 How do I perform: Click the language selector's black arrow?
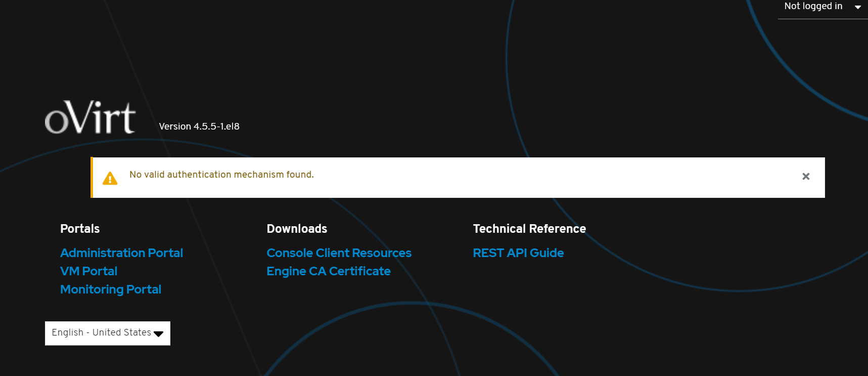click(158, 333)
